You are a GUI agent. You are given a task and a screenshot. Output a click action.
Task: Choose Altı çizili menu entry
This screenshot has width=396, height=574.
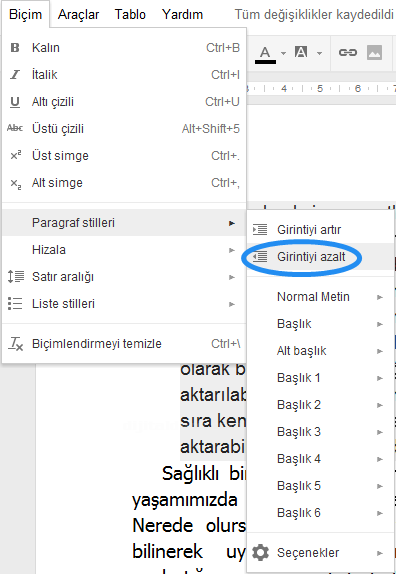point(124,102)
